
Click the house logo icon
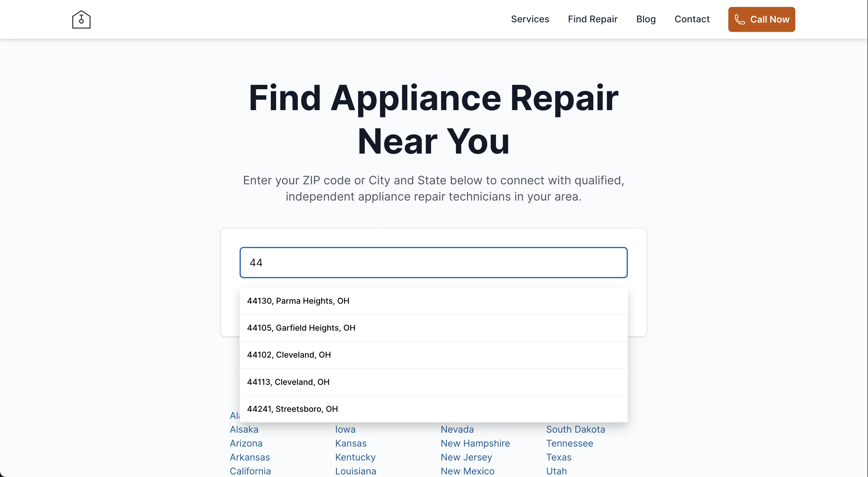pos(81,19)
